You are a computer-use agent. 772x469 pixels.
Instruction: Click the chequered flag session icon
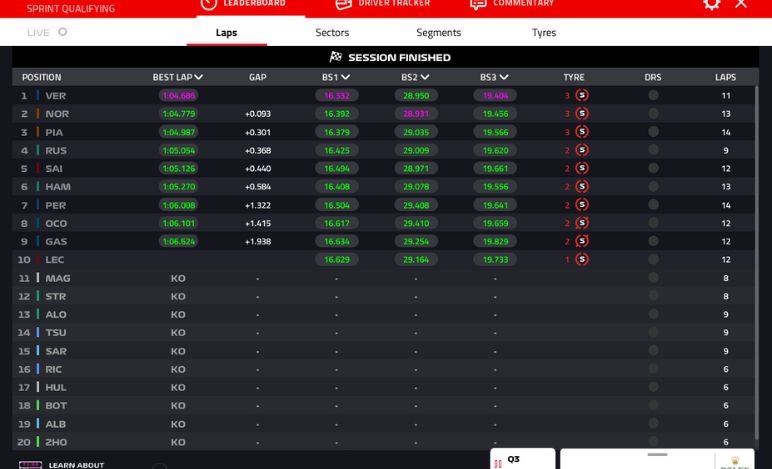coord(335,58)
